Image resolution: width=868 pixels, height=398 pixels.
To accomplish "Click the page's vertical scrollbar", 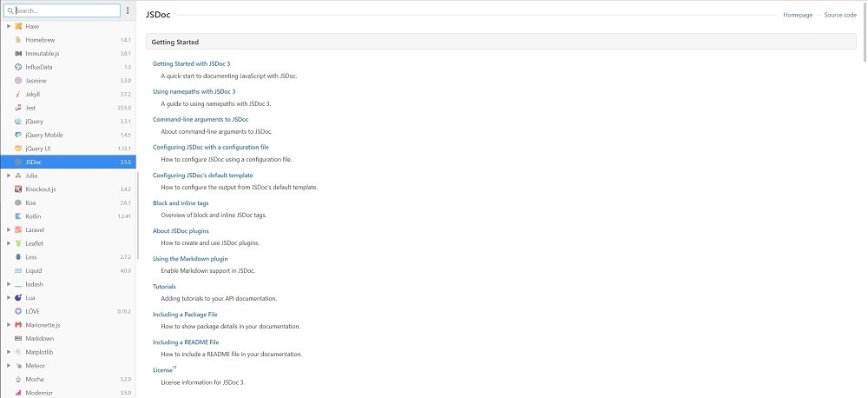I will coord(865,30).
